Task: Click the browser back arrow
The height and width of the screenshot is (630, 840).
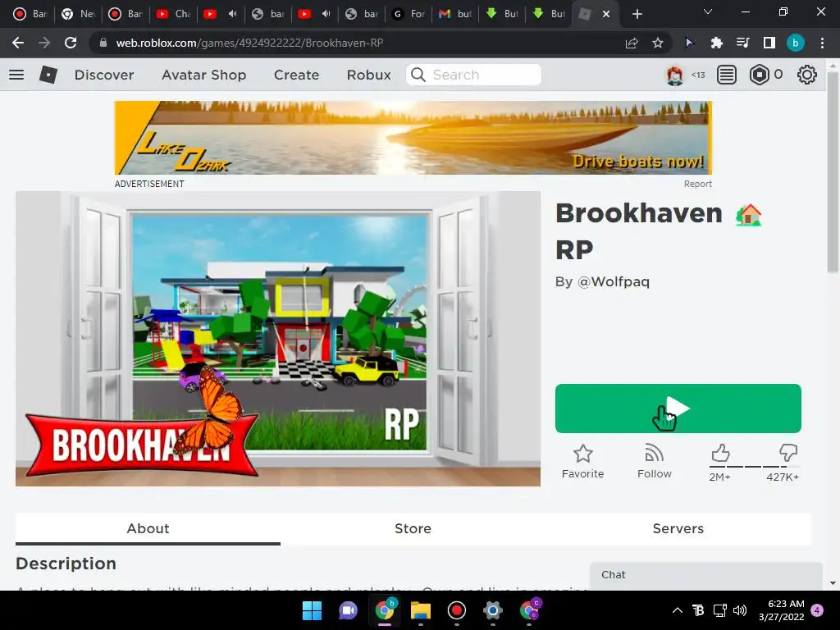Action: 18,43
